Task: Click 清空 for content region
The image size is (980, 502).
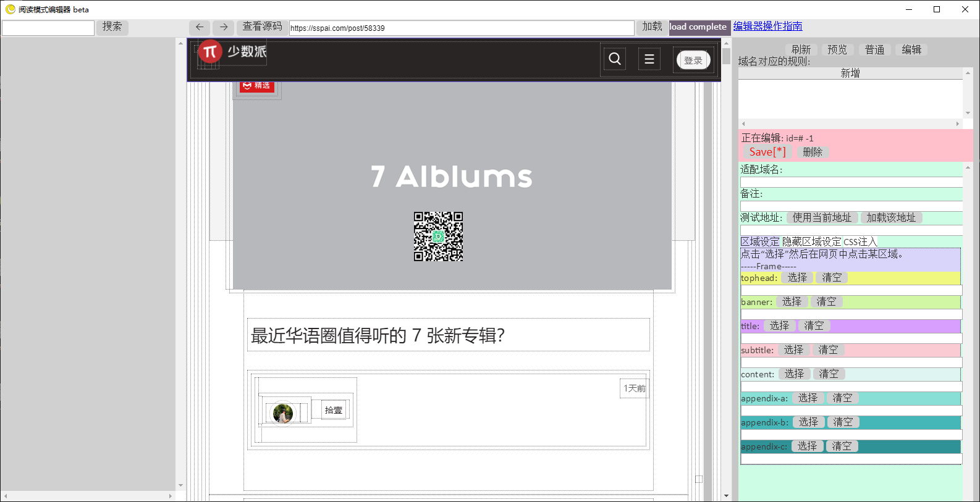Action: pyautogui.click(x=829, y=374)
